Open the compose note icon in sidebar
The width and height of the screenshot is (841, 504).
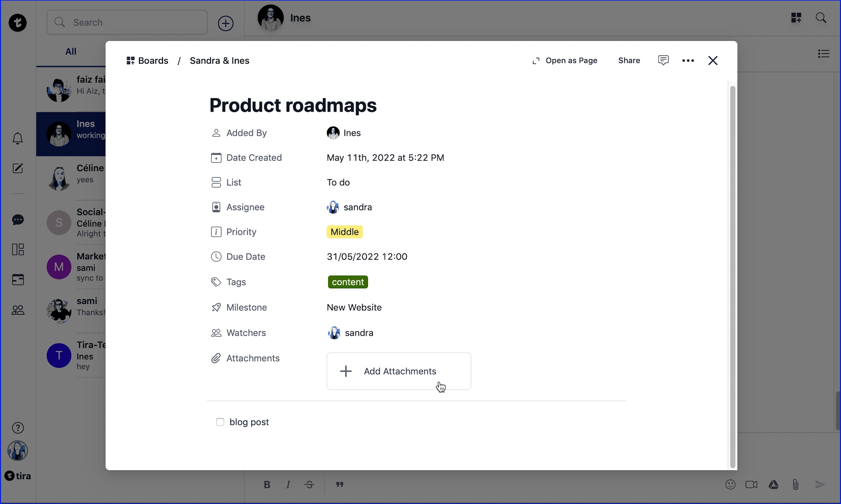pos(18,168)
